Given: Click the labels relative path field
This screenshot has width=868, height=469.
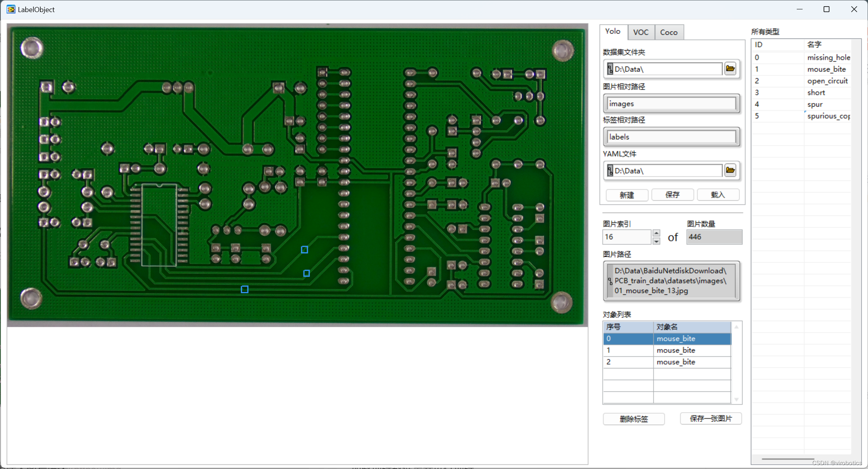Looking at the screenshot, I should pos(671,137).
